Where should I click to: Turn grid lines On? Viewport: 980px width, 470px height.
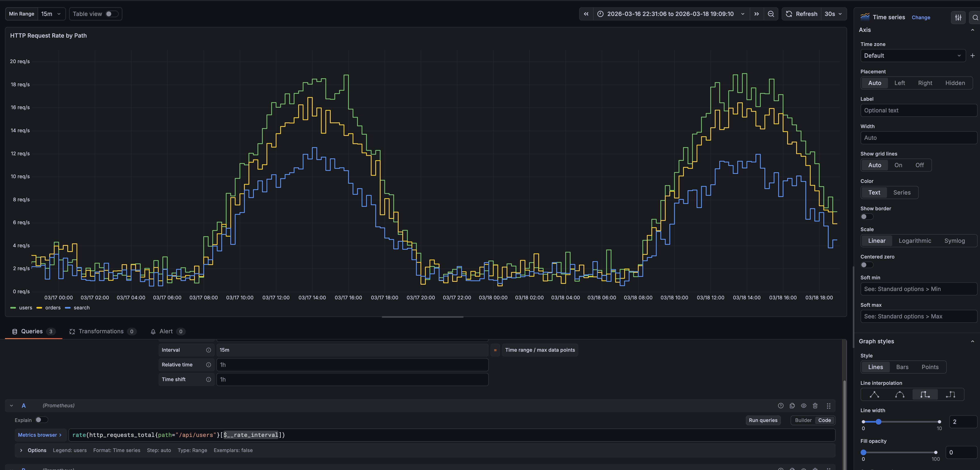tap(898, 165)
